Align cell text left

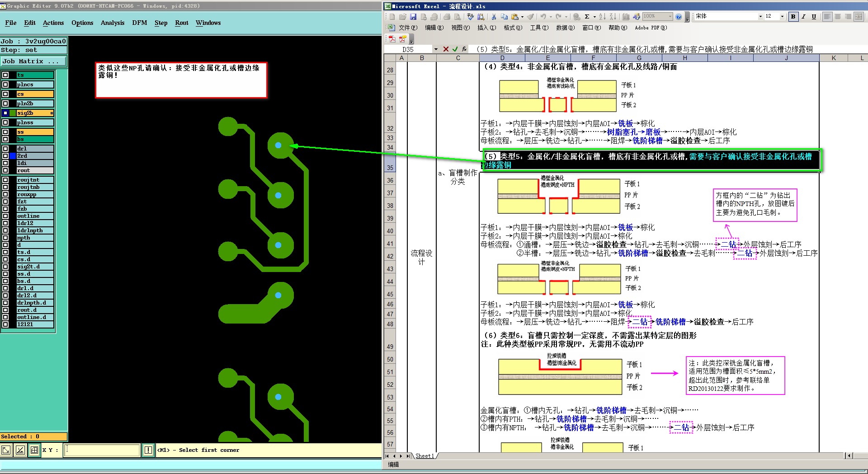coord(827,17)
